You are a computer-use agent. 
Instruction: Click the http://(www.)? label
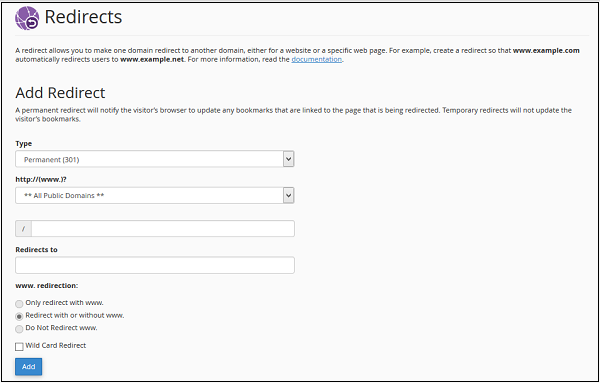point(41,179)
